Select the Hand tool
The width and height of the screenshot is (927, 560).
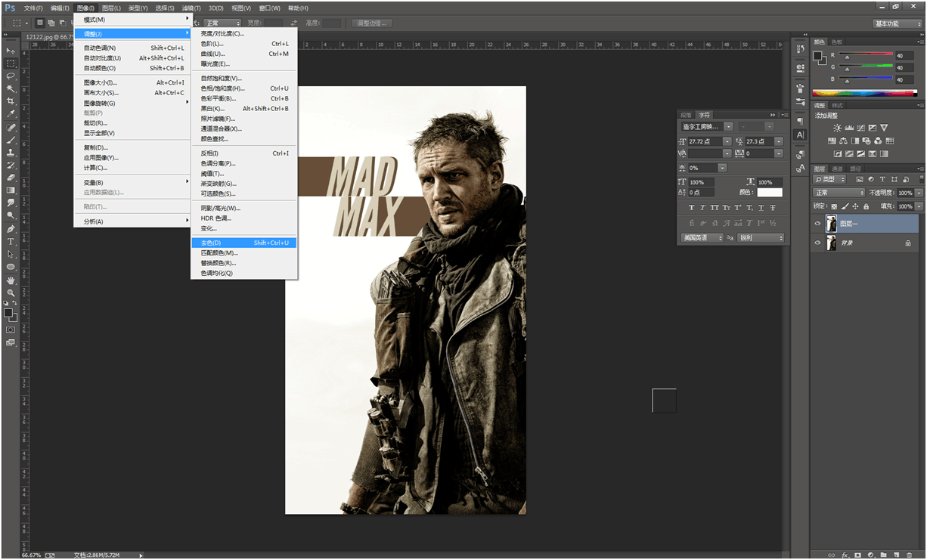click(11, 280)
